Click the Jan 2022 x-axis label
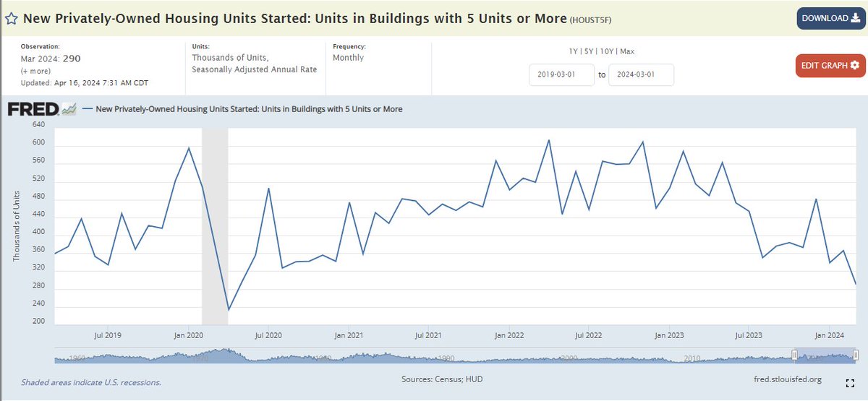 (509, 335)
